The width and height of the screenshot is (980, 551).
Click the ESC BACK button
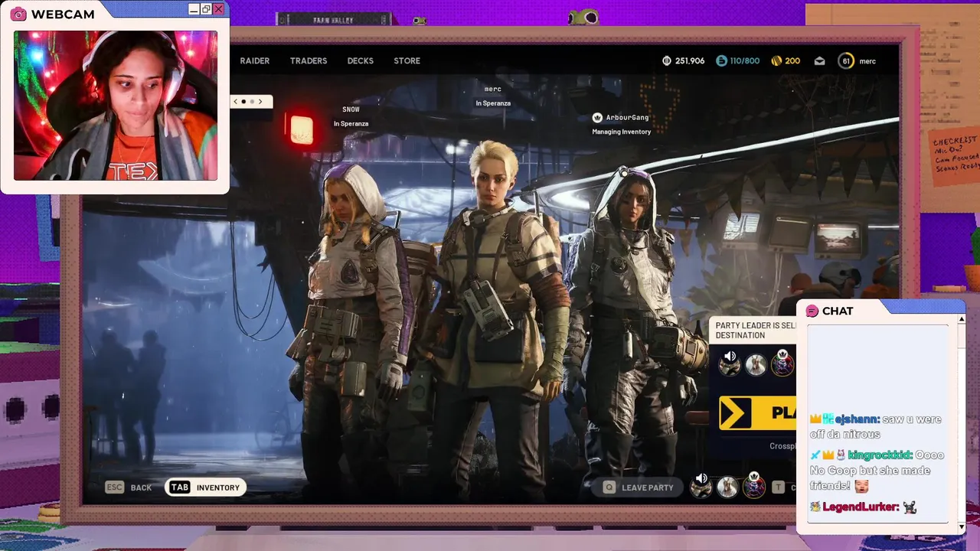coord(129,487)
